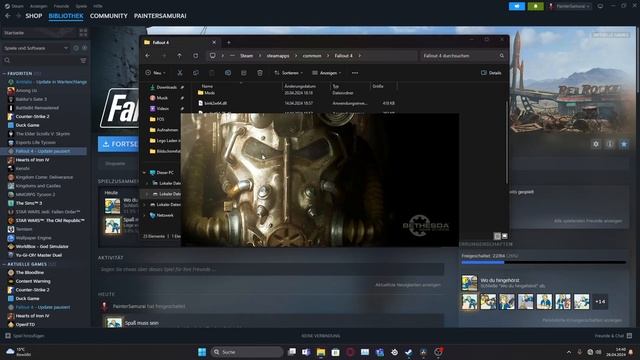640x360 pixels.
Task: Open the PainterSamurai account dropdown
Action: pyautogui.click(x=570, y=6)
